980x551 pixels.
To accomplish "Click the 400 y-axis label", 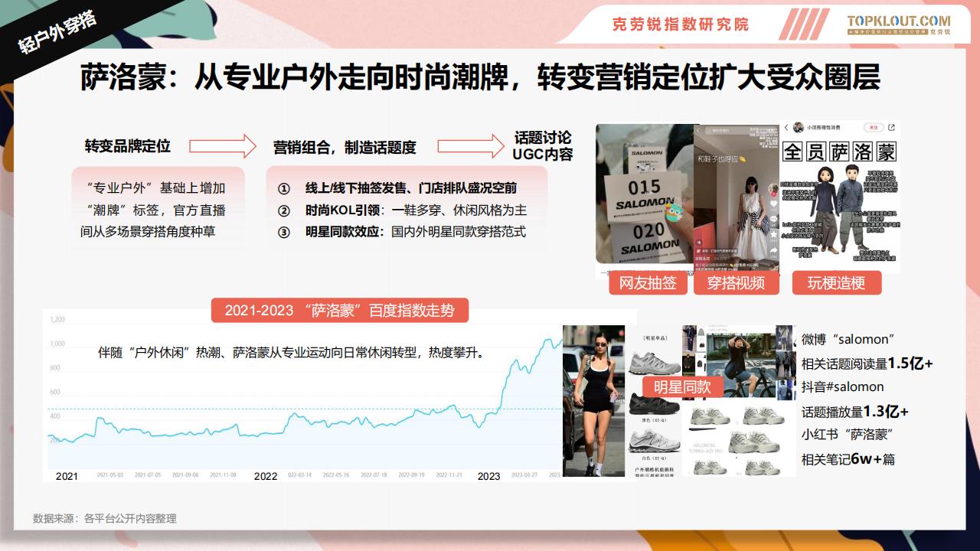I will point(54,416).
